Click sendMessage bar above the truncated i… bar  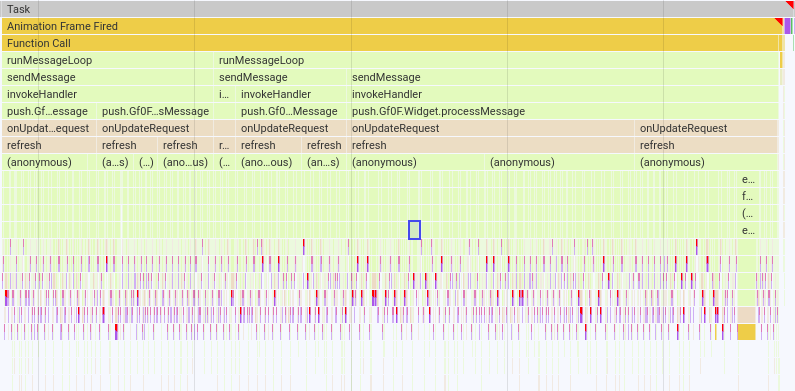pyautogui.click(x=281, y=77)
